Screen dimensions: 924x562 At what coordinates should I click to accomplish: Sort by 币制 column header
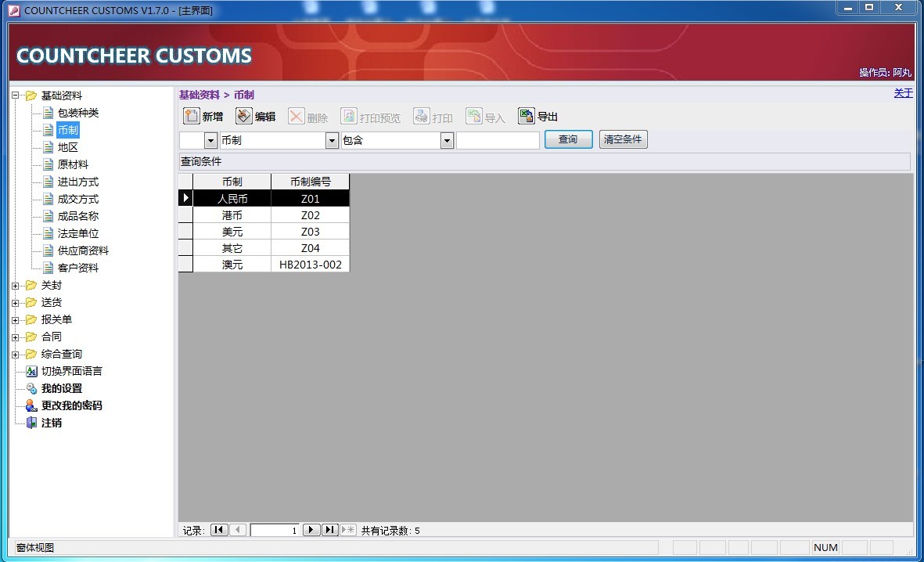[232, 182]
